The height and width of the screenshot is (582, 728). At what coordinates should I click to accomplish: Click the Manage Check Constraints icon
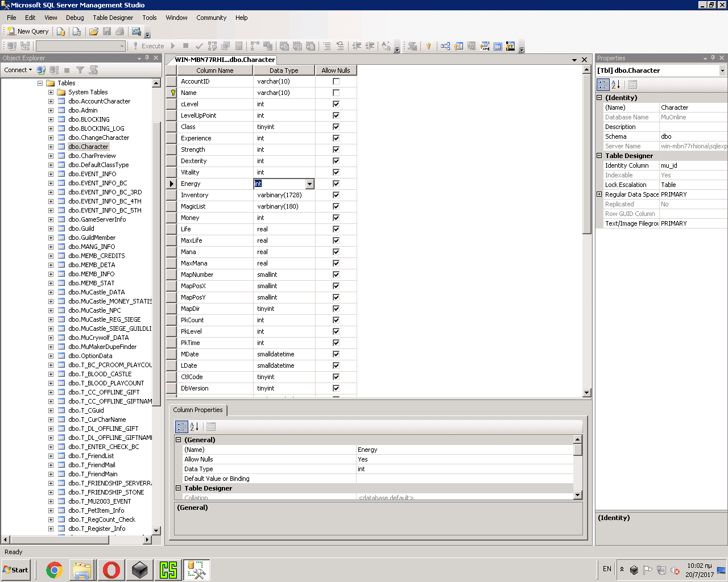[x=498, y=46]
